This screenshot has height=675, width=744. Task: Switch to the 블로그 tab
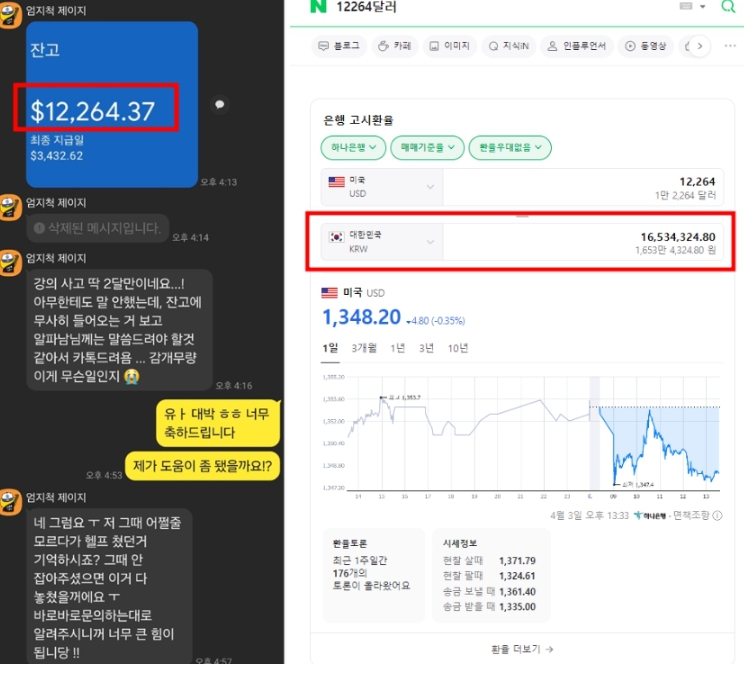click(x=339, y=46)
